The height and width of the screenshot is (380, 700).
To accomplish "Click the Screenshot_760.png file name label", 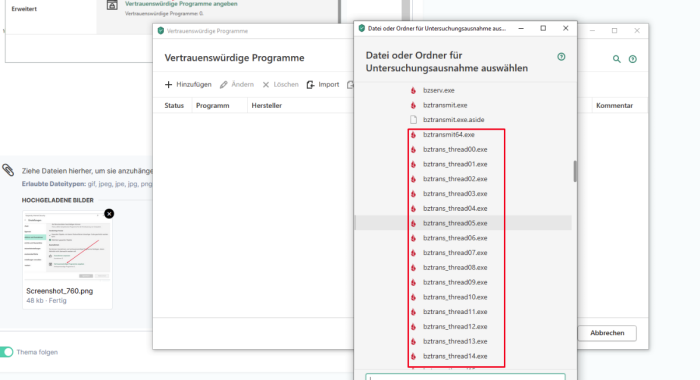I will click(59, 291).
